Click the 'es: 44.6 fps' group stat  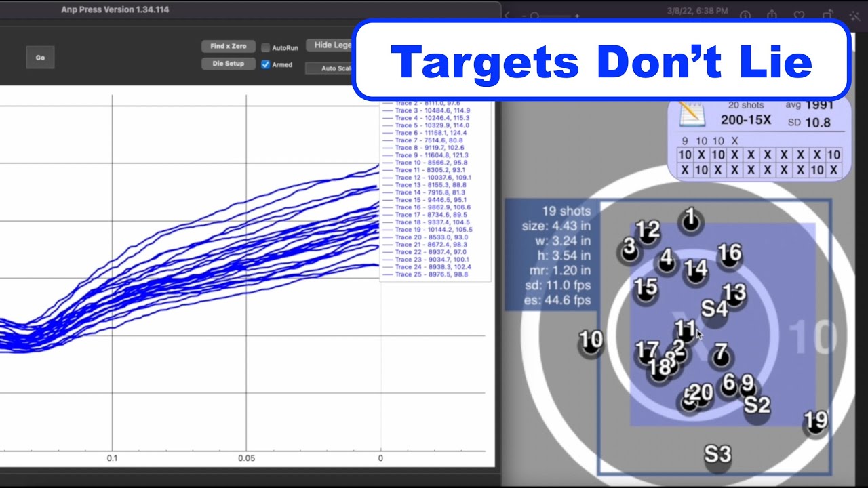pyautogui.click(x=557, y=300)
